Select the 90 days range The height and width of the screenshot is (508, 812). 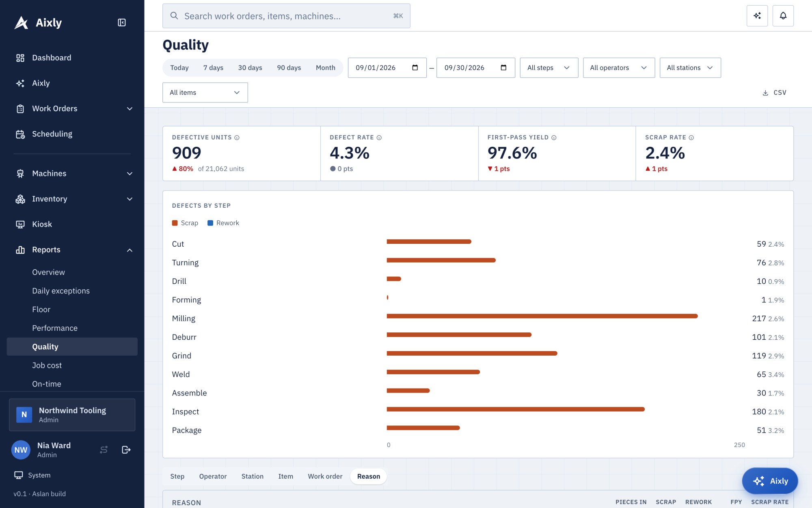pos(289,67)
